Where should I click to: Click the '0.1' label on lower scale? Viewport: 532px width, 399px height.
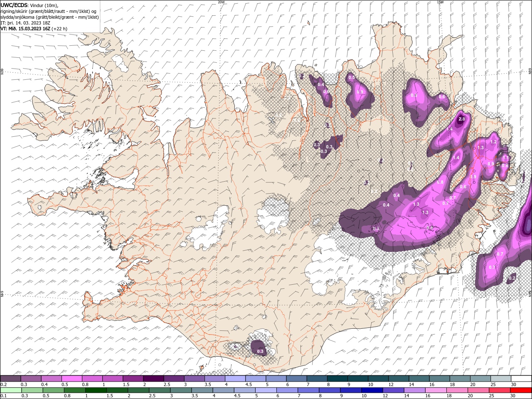click(x=4, y=396)
